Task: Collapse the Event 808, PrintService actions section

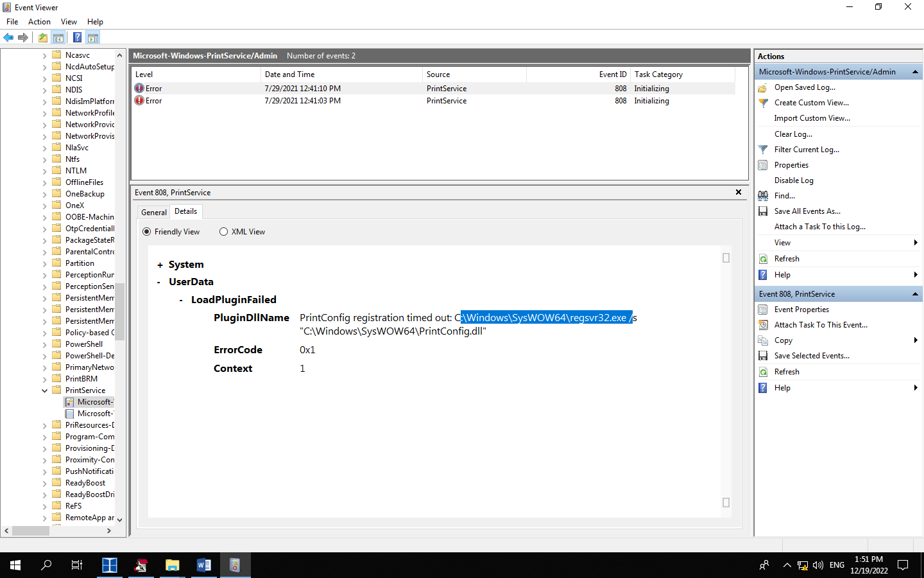Action: (x=915, y=294)
